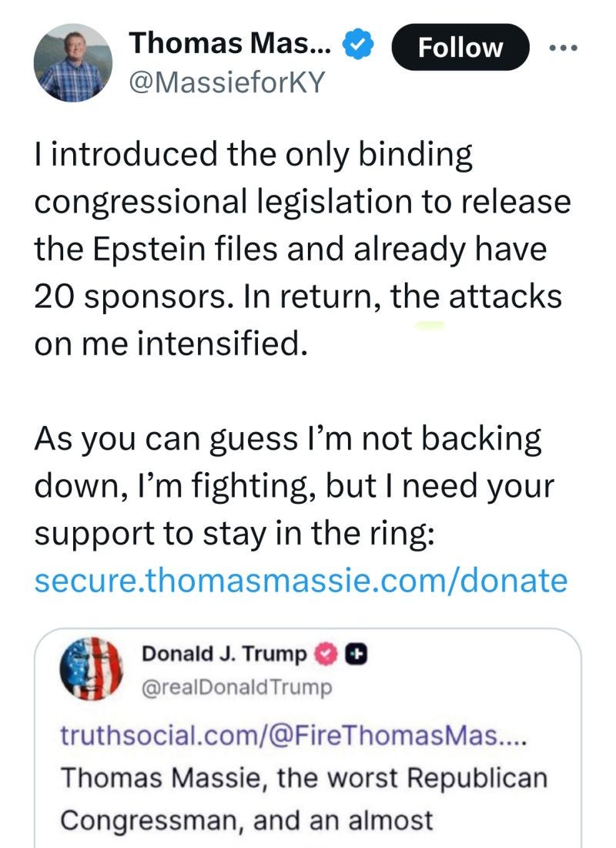Open the secure.thomasmassie.com/donate link

[301, 580]
